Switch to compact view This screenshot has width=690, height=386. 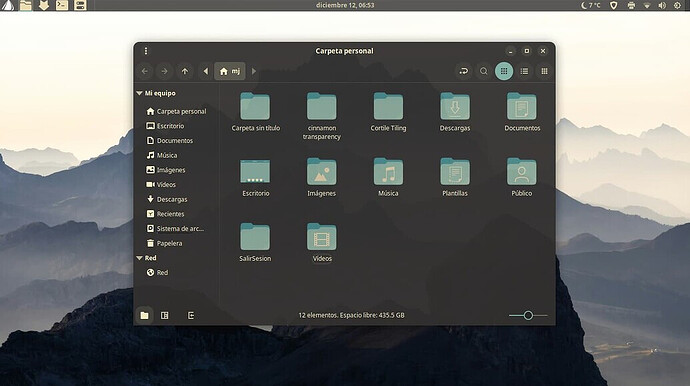click(544, 71)
